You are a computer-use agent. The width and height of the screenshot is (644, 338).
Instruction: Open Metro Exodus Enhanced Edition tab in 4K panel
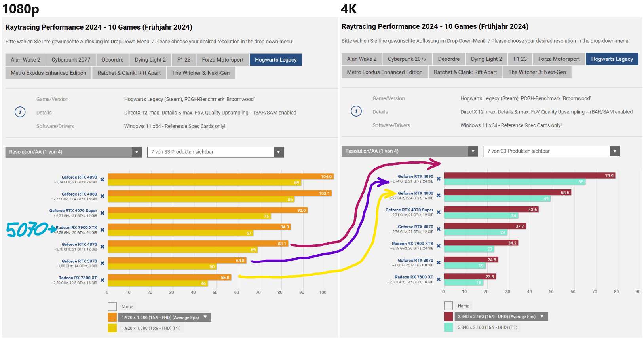385,72
